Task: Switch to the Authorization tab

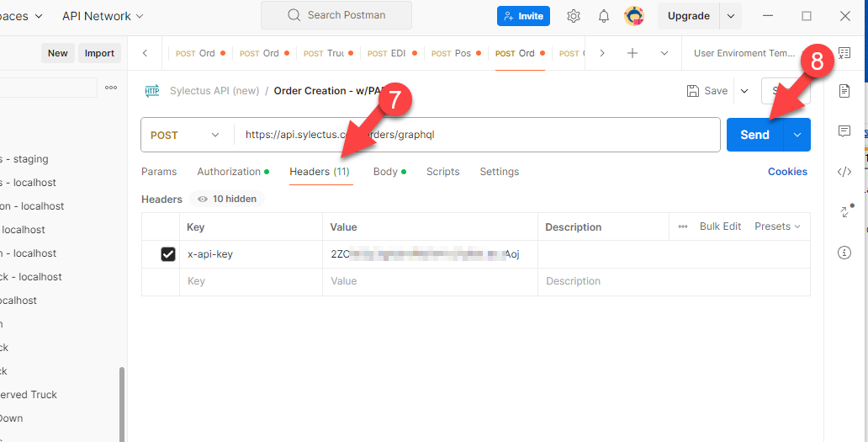Action: pyautogui.click(x=233, y=172)
